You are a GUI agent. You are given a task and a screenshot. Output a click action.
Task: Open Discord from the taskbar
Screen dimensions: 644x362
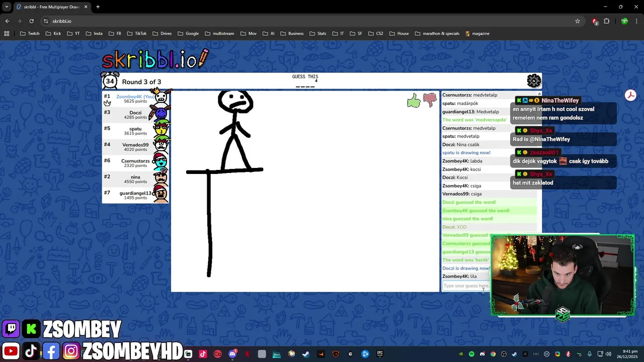(x=232, y=354)
